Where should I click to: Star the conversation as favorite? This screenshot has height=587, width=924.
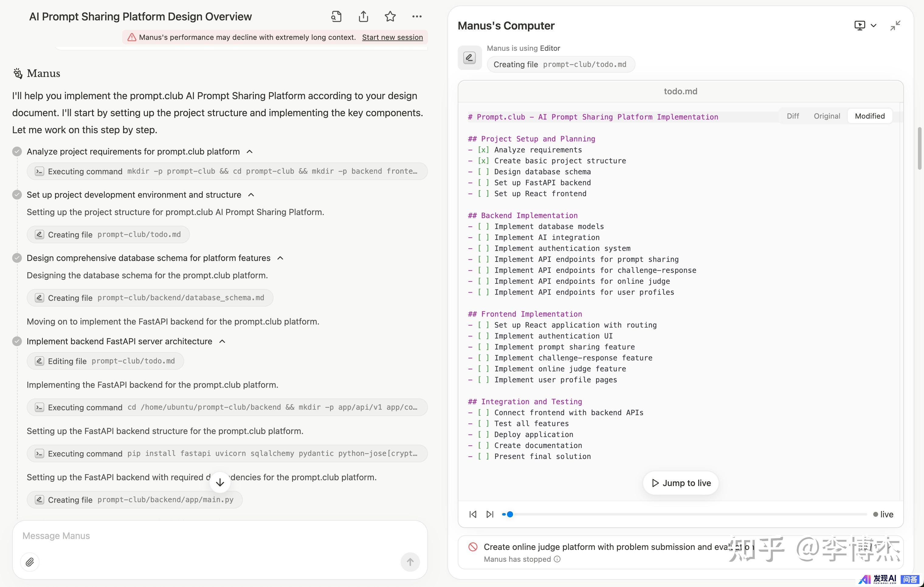tap(390, 16)
